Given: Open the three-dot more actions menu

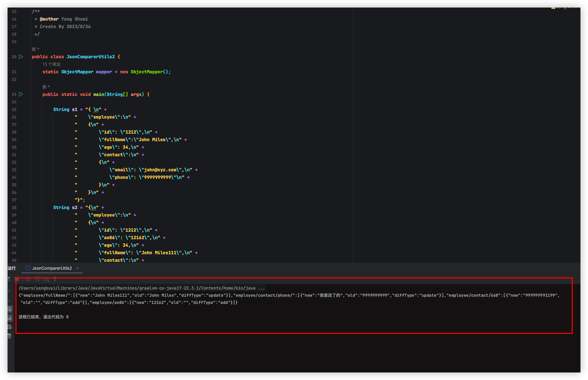Looking at the screenshot, I should coord(55,279).
